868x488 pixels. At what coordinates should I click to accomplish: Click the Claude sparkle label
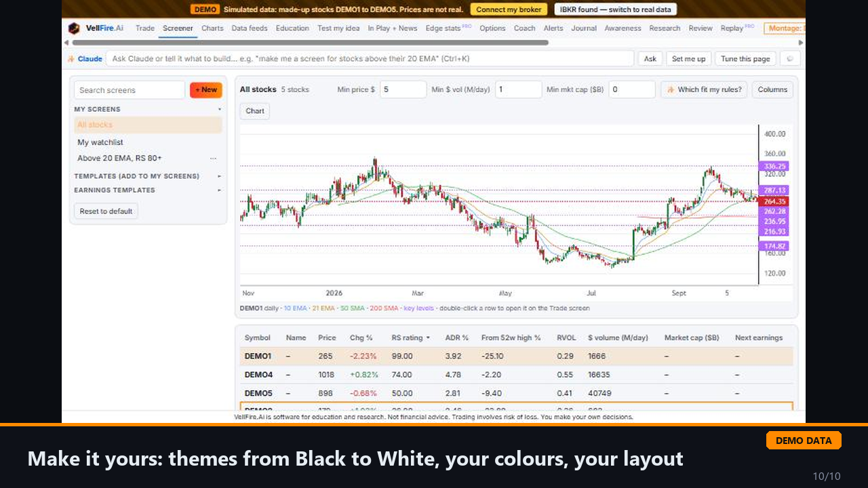(x=85, y=59)
